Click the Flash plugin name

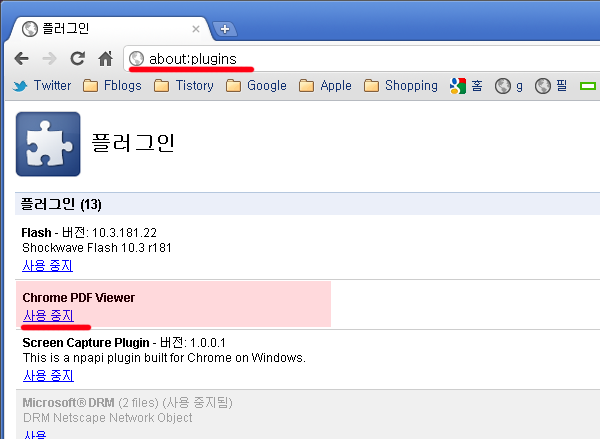click(37, 233)
